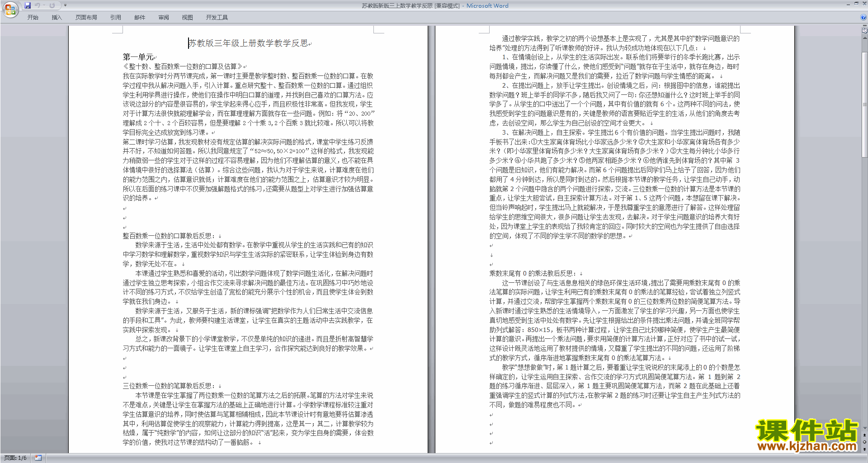Click paragraph starting 通过教学实践 on right page
Viewport: 868px width, 463px height.
615,43
